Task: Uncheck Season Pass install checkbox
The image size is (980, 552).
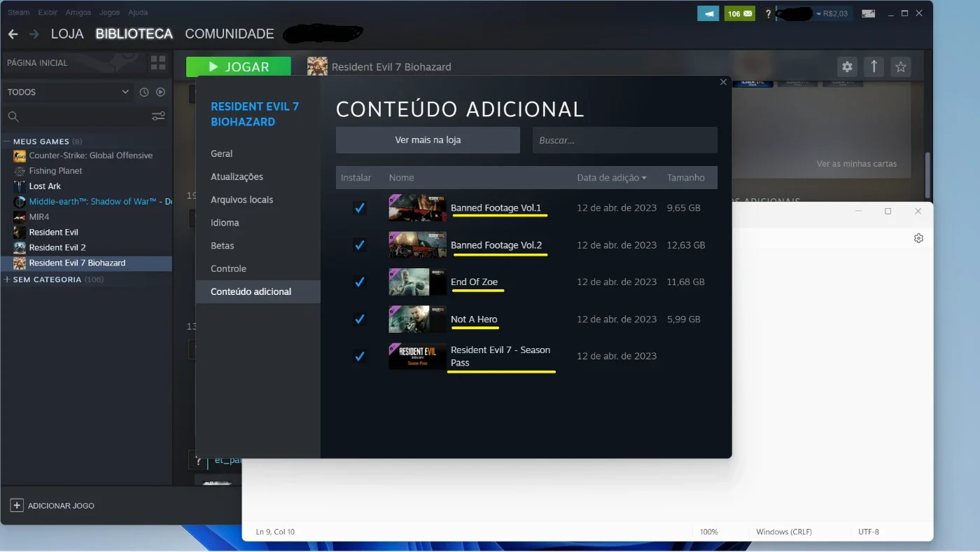Action: (x=359, y=357)
